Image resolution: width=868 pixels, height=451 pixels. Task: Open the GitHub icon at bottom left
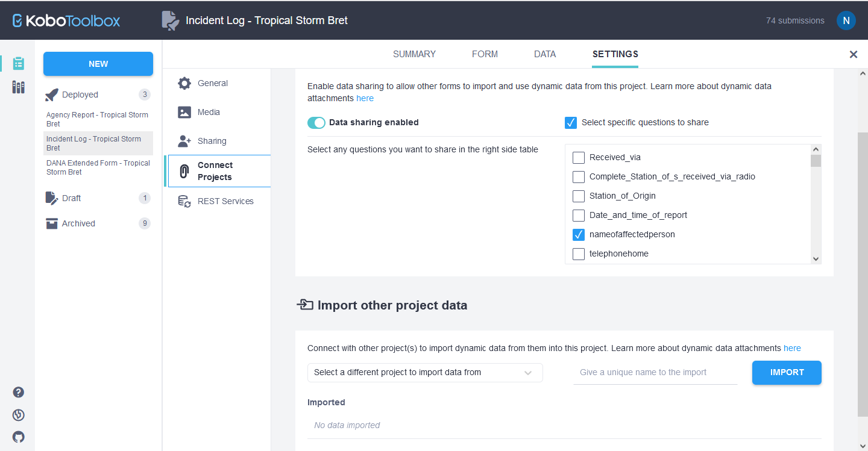pyautogui.click(x=18, y=437)
